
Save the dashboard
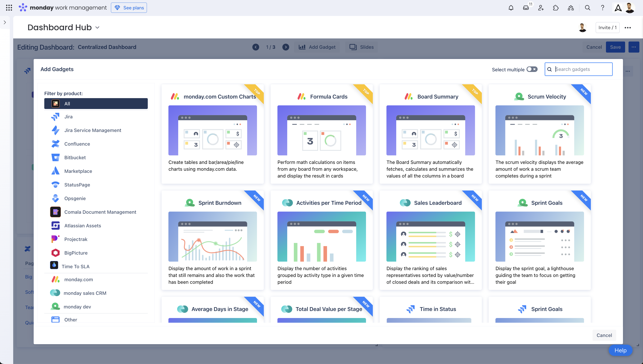click(615, 47)
